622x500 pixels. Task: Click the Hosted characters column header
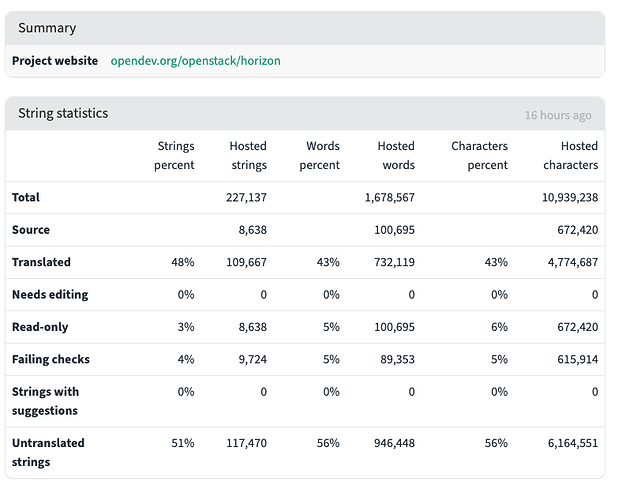572,156
